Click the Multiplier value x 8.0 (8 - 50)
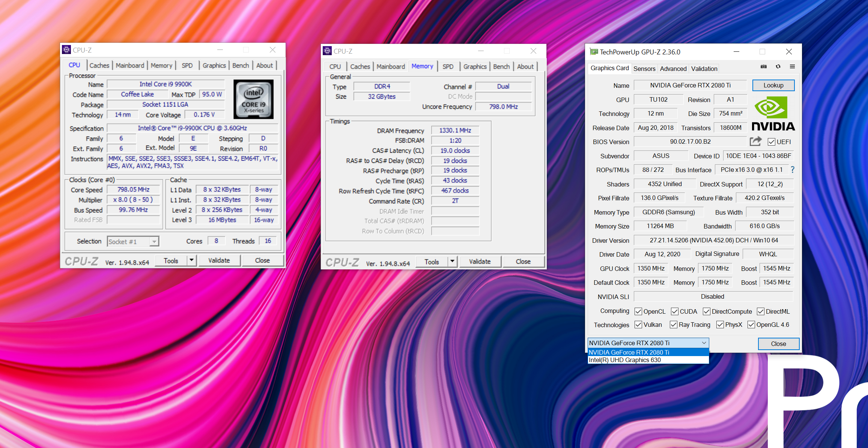This screenshot has width=868, height=448. click(133, 200)
